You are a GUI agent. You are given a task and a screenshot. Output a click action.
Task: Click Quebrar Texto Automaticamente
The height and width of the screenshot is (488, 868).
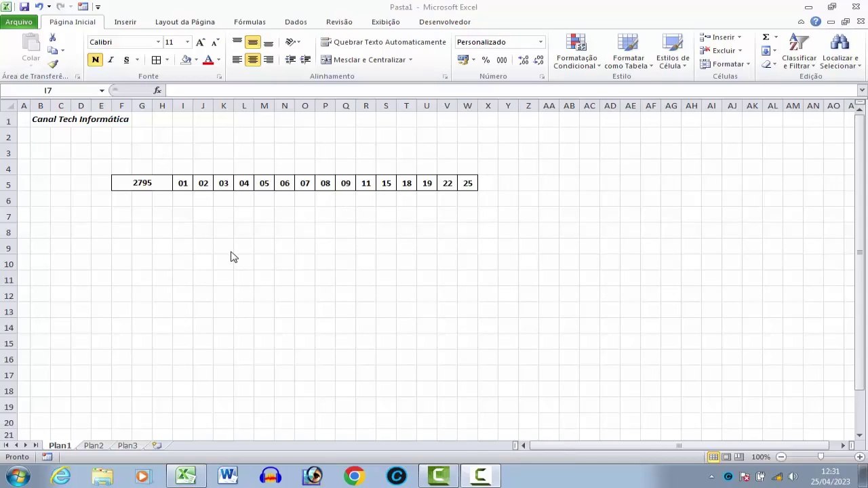[x=383, y=42]
